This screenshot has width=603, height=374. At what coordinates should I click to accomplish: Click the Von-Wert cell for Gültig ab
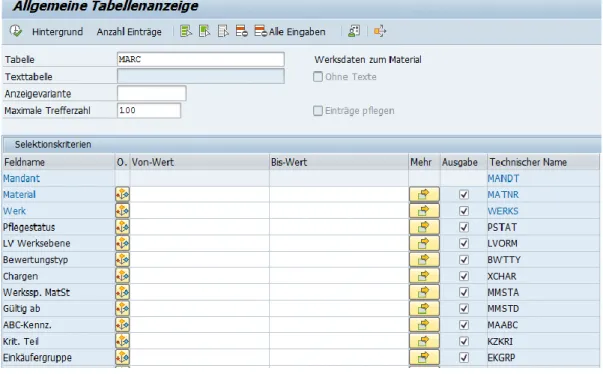tap(200, 309)
